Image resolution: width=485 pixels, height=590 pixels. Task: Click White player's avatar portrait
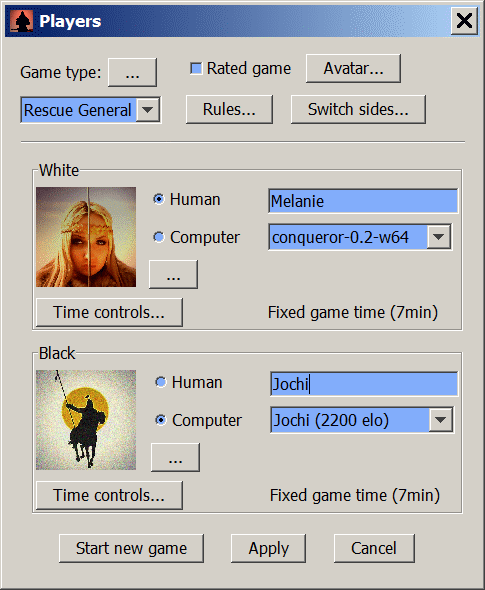(86, 237)
